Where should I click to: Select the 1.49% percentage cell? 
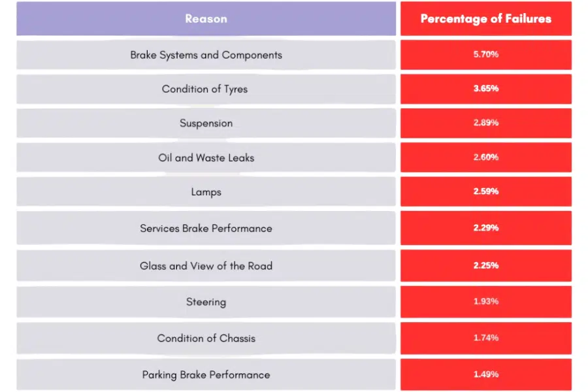[485, 374]
